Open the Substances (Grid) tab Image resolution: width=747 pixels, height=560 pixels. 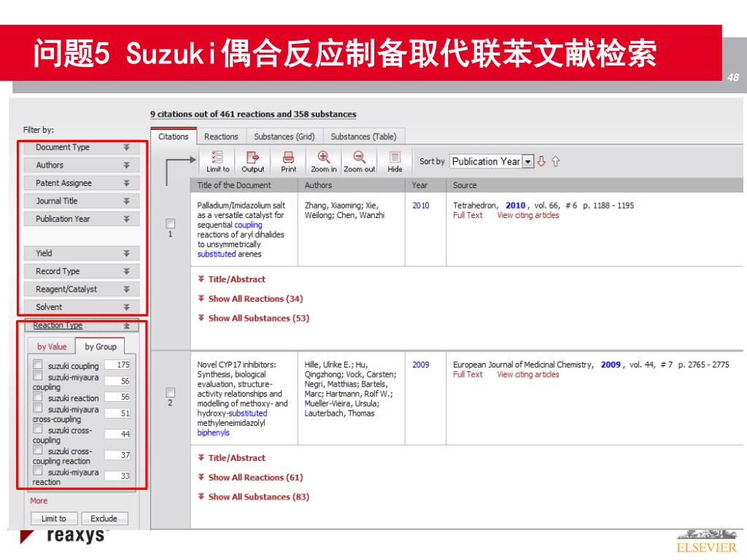point(285,136)
